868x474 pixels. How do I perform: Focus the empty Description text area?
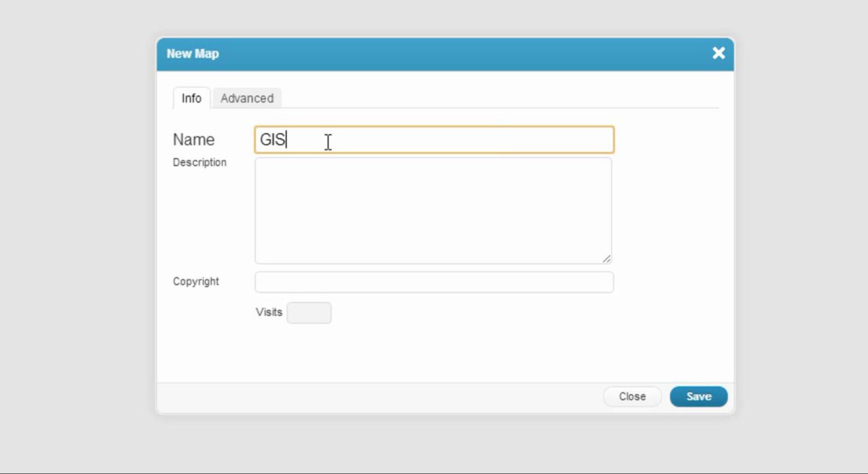tap(433, 209)
